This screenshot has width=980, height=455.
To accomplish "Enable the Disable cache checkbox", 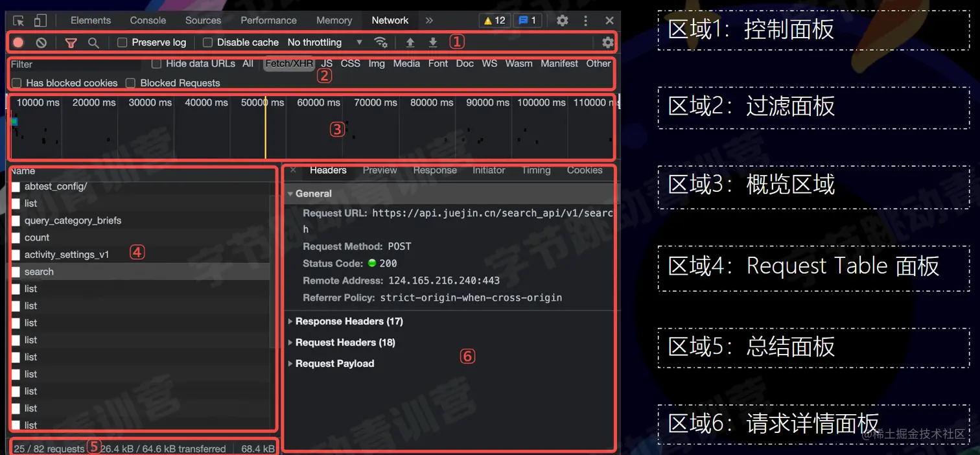I will pos(207,43).
